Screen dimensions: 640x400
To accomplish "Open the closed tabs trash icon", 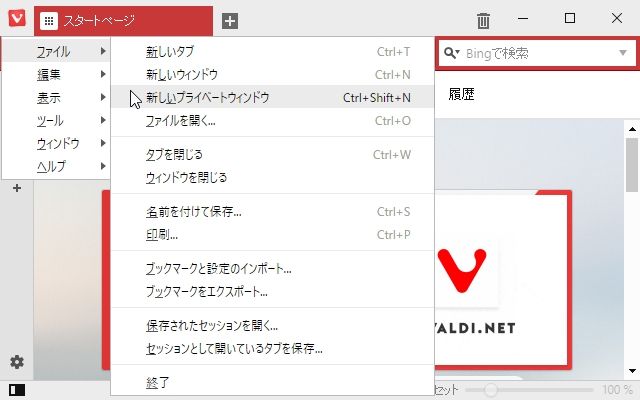I will coord(483,20).
